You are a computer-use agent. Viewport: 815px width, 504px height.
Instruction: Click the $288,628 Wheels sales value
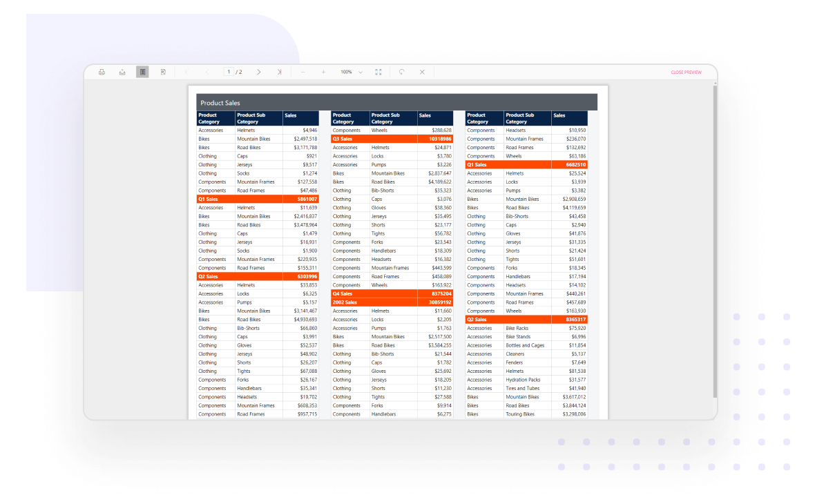(442, 130)
